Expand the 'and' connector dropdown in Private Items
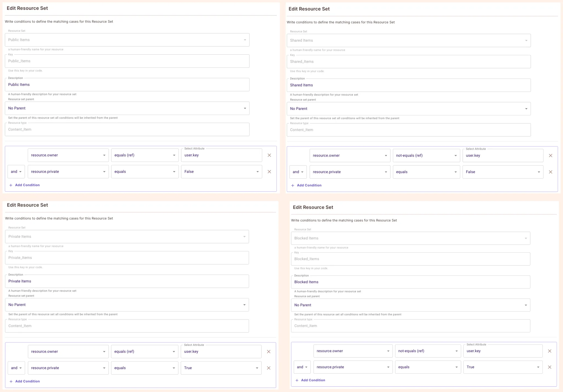The image size is (563, 392). click(x=16, y=368)
